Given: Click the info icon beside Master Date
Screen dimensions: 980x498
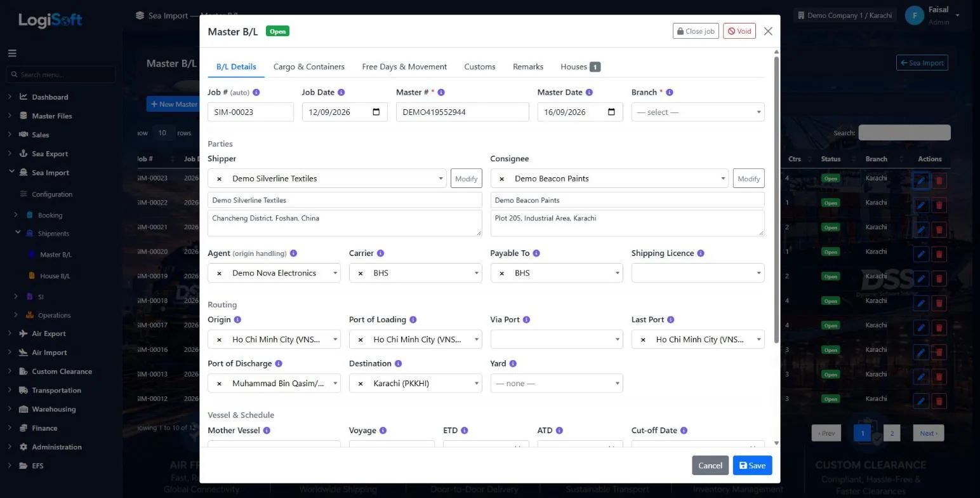Looking at the screenshot, I should [589, 93].
